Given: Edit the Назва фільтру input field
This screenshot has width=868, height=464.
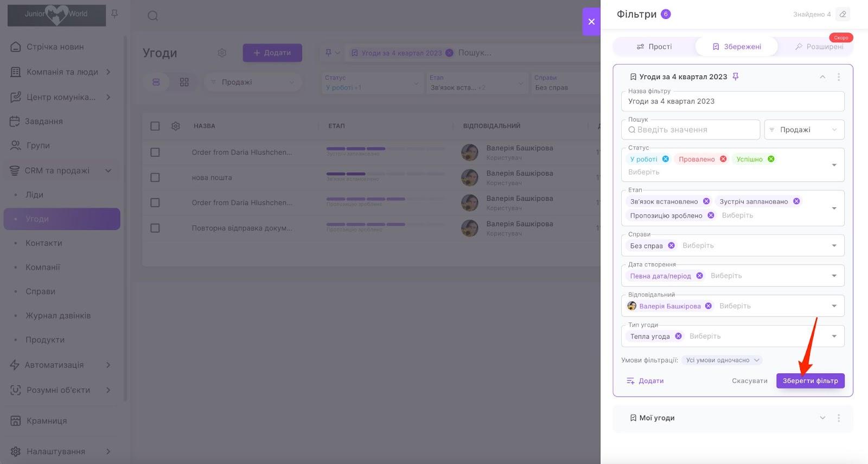Looking at the screenshot, I should click(x=732, y=101).
